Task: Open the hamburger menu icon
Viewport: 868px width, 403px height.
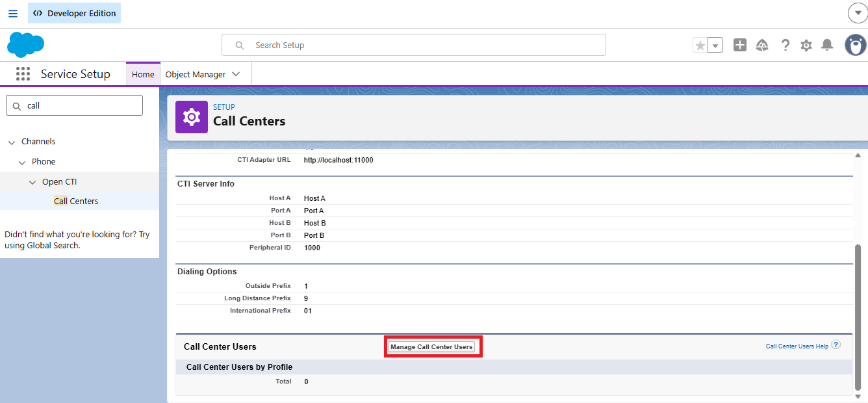Action: (13, 13)
